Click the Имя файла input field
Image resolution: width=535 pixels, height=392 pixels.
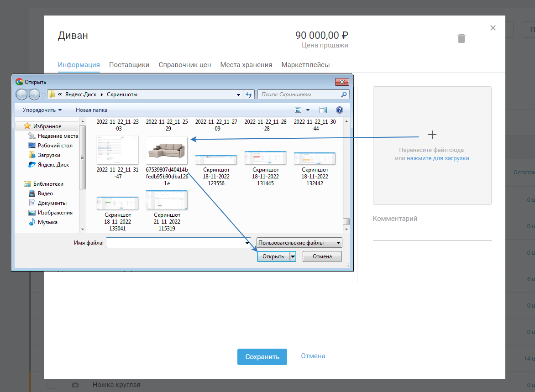(x=176, y=243)
